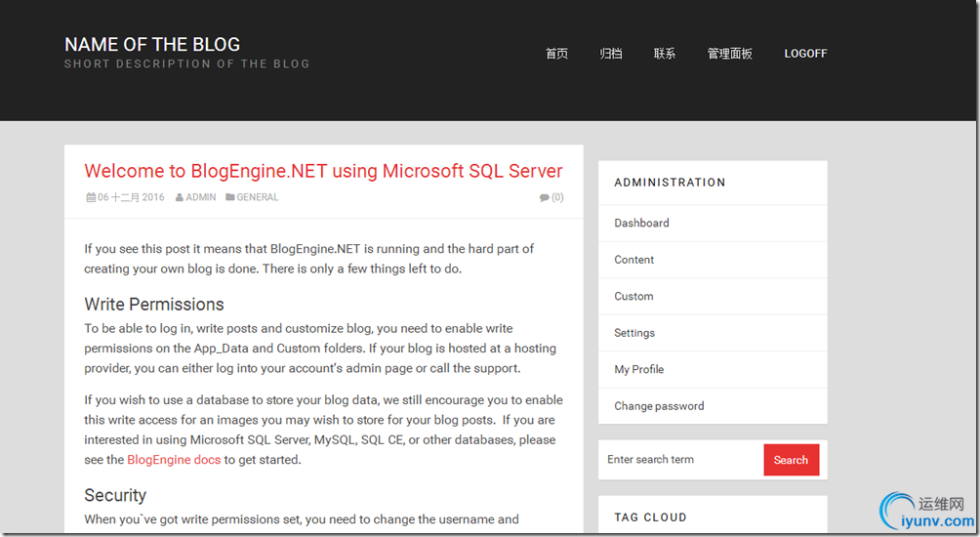Screen dimensions: 980x537
Task: Click the ADMIN author link
Action: click(x=201, y=197)
